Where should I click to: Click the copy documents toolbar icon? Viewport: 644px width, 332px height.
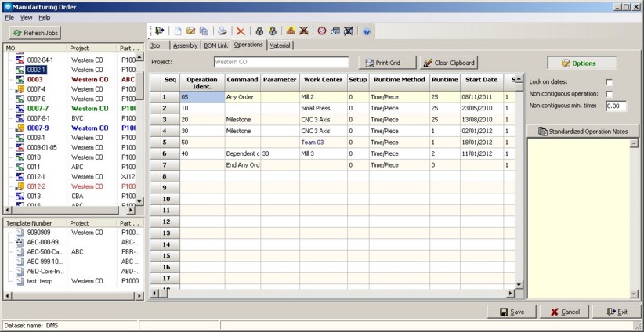204,31
